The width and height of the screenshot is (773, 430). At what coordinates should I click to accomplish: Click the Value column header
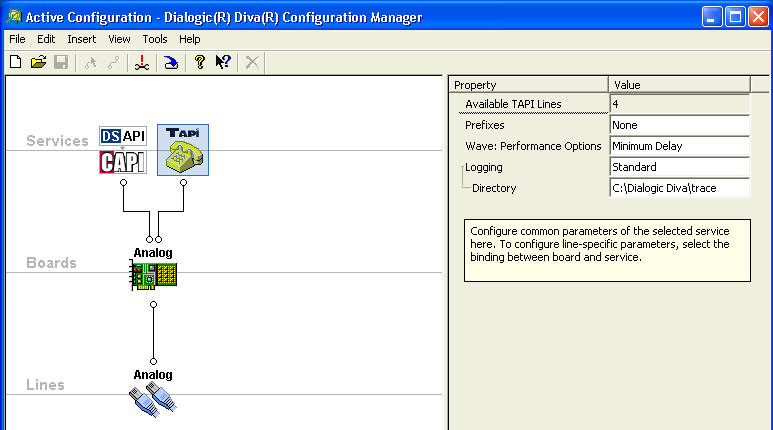pyautogui.click(x=679, y=85)
